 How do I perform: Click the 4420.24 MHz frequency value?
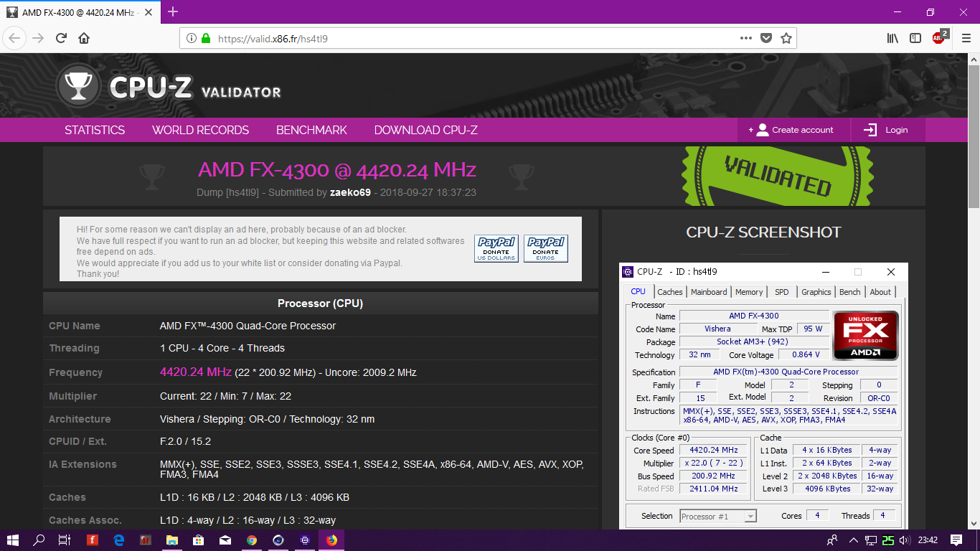tap(196, 372)
